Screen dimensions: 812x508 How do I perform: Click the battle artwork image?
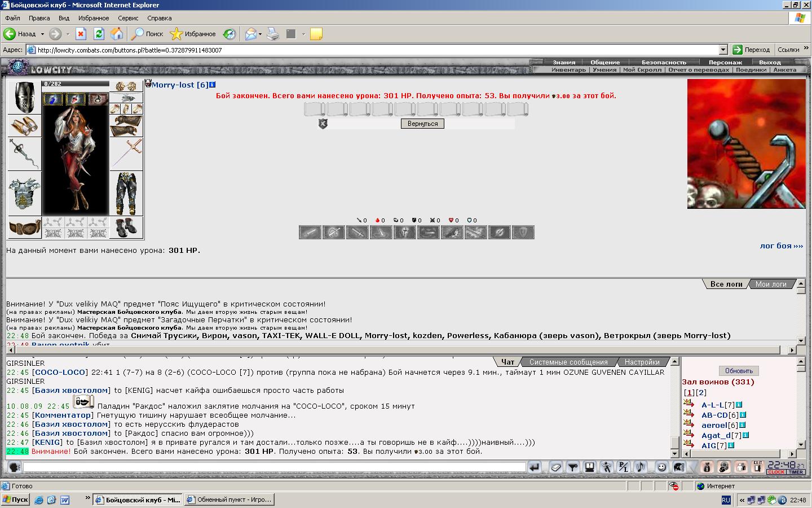[x=746, y=144]
